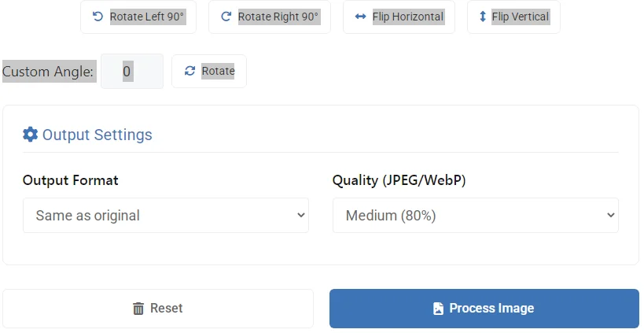
Task: Click the rotate right clockwise arrow icon
Action: tap(226, 17)
